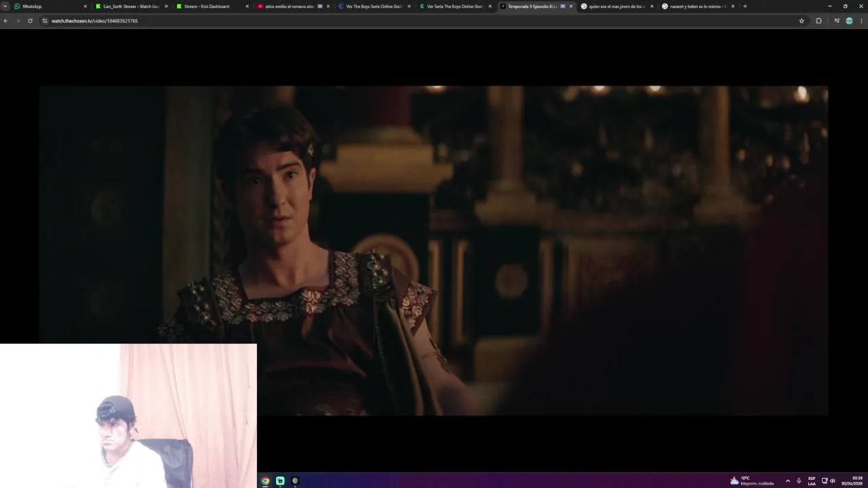
Task: Open the OBS icon on taskbar
Action: 295,481
